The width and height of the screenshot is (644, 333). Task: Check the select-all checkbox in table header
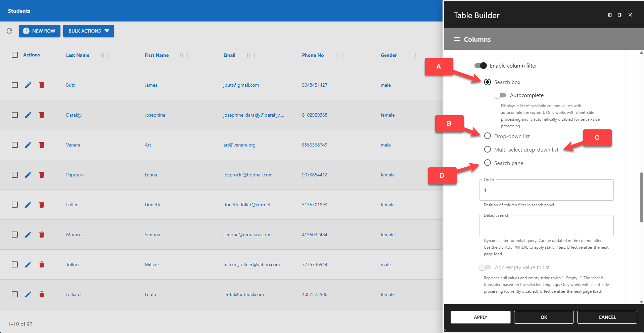click(x=15, y=55)
